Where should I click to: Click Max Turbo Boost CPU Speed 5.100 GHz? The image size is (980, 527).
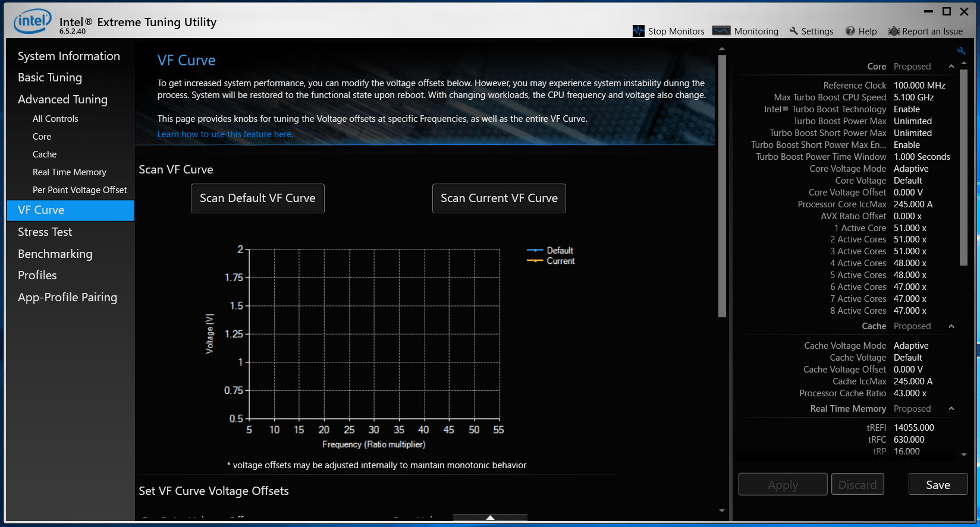914,97
